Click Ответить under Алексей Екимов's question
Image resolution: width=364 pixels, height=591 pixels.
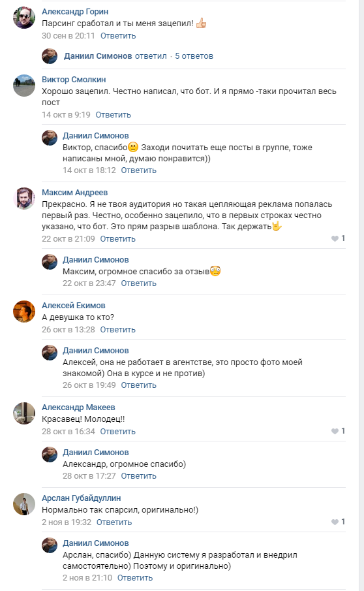[x=117, y=330]
